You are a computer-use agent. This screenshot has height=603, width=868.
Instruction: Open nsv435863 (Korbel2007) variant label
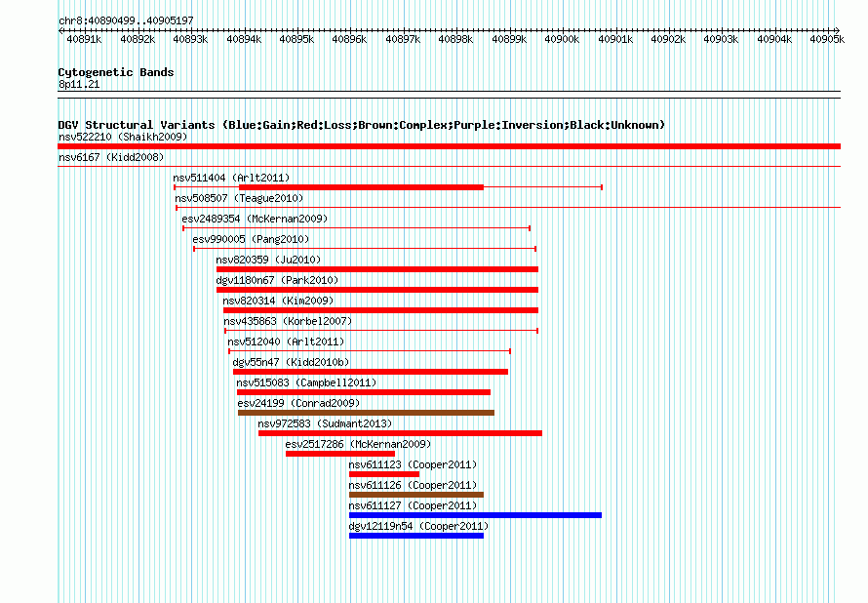[288, 321]
